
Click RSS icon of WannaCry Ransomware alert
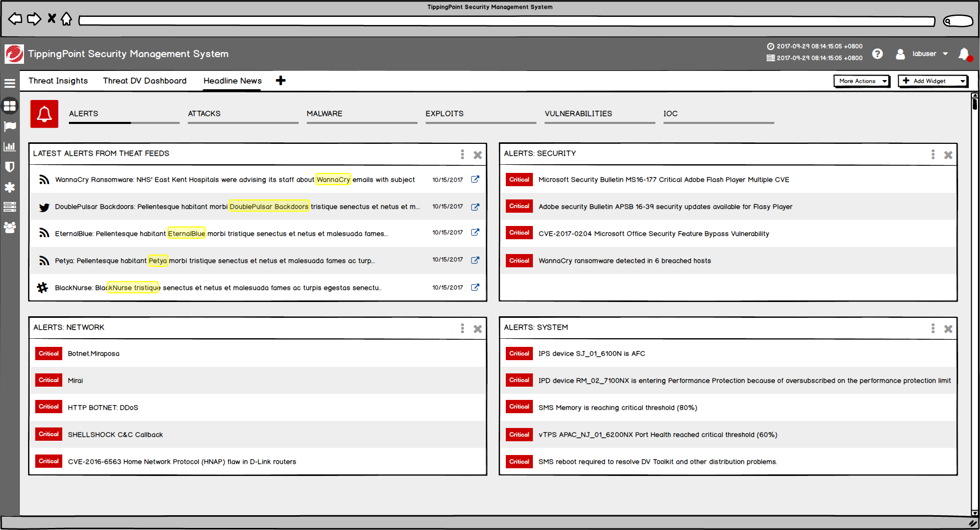pyautogui.click(x=44, y=180)
